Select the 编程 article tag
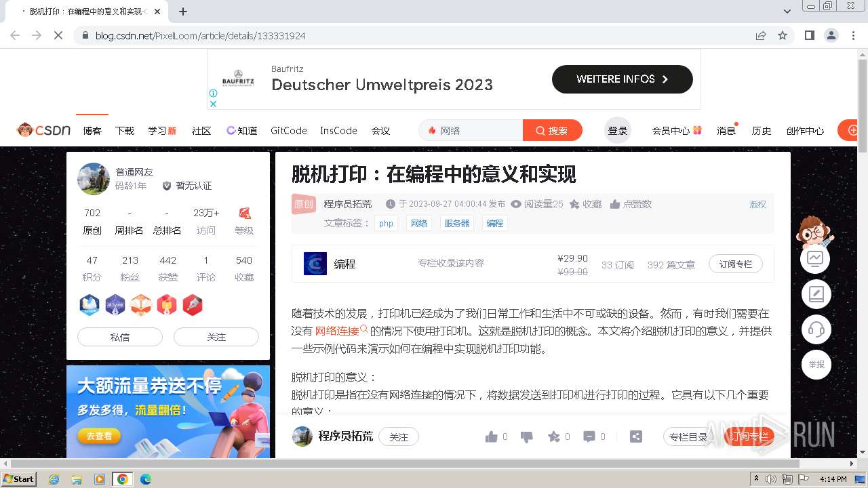This screenshot has height=488, width=868. pos(495,223)
